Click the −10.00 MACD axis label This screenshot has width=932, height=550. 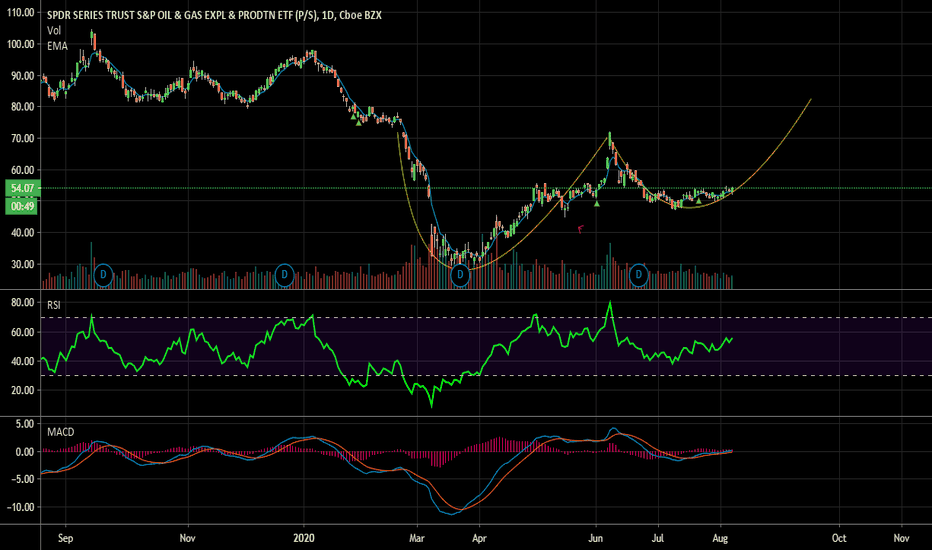point(20,507)
